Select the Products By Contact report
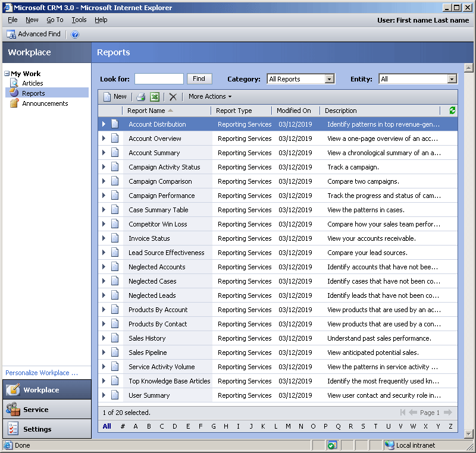 click(158, 324)
